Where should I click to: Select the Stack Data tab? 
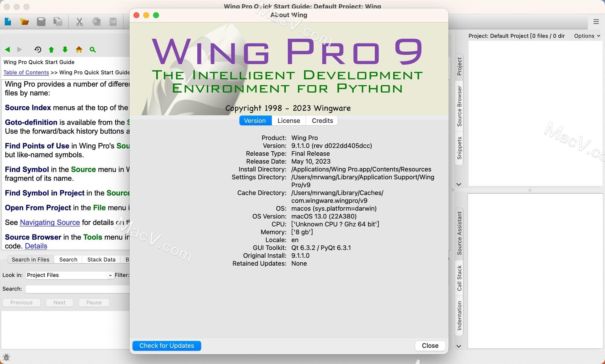[101, 260]
